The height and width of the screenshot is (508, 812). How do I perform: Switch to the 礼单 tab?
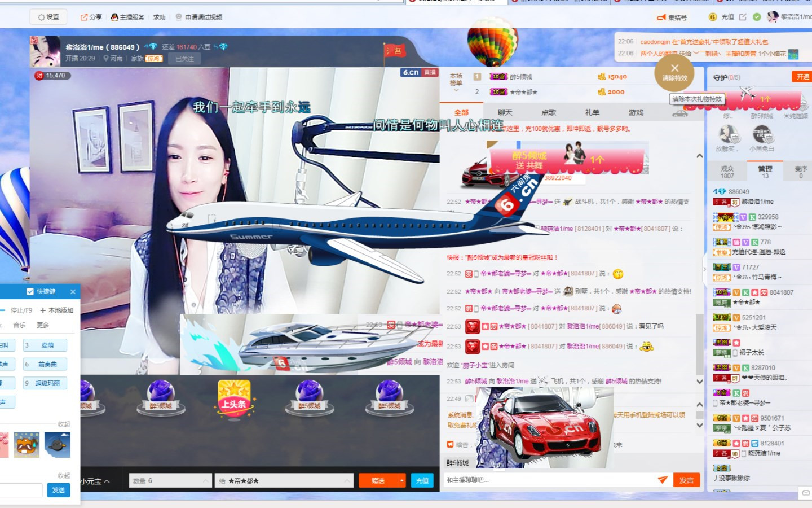pos(592,112)
